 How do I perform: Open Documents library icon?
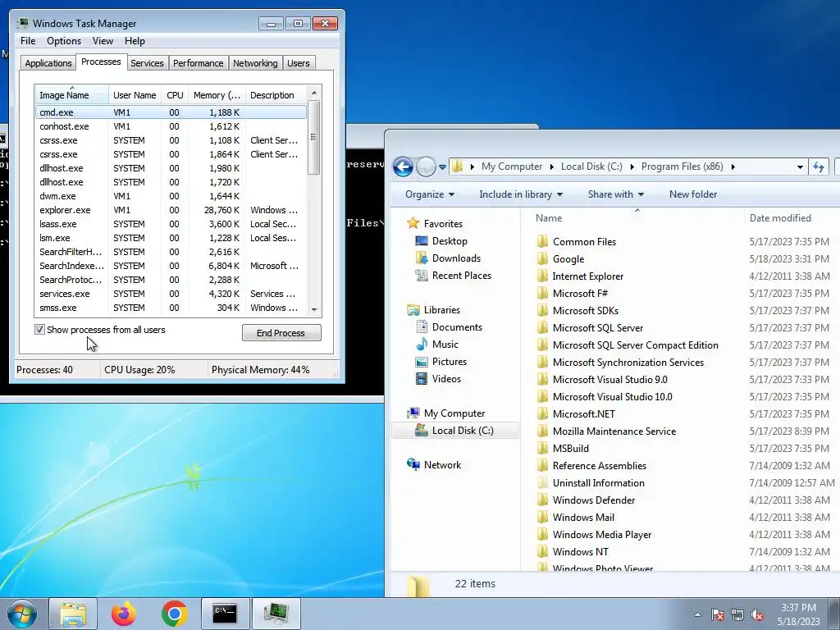coord(422,326)
